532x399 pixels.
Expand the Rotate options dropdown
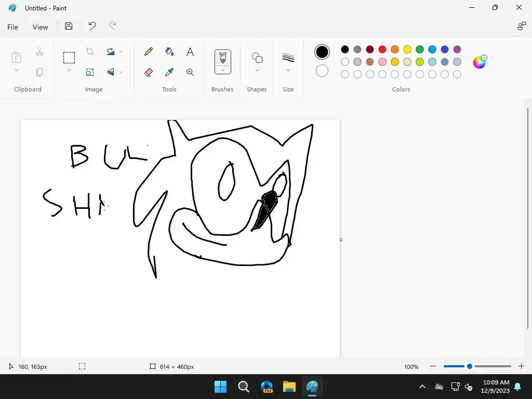(121, 51)
